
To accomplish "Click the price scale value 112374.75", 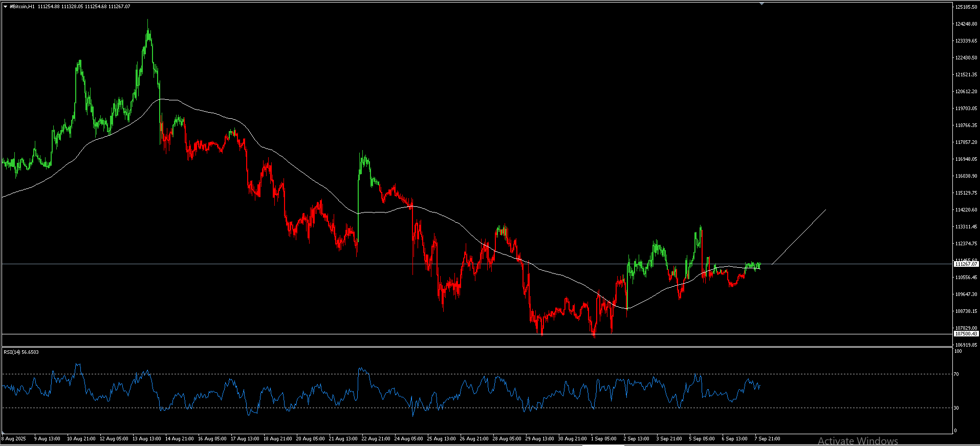I will (966, 244).
